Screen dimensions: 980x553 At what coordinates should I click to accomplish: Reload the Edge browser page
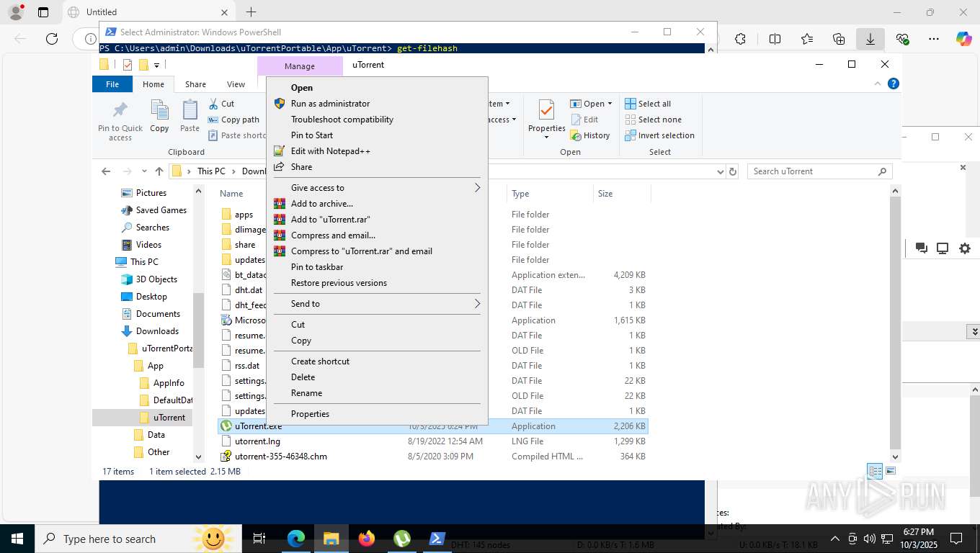point(52,39)
